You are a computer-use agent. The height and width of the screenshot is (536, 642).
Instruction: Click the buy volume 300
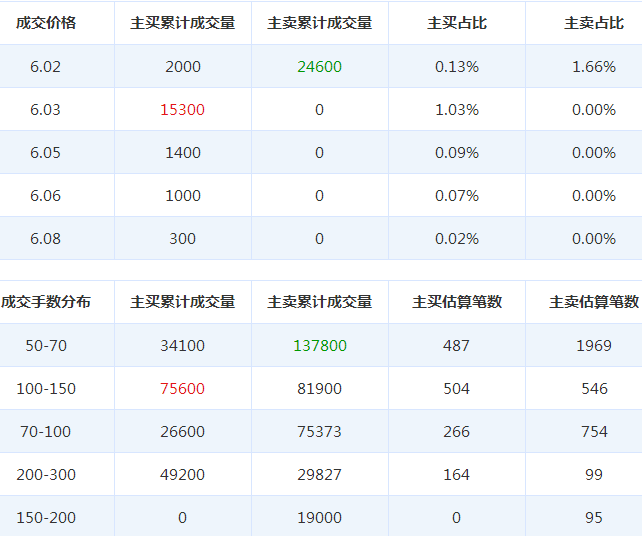183,239
